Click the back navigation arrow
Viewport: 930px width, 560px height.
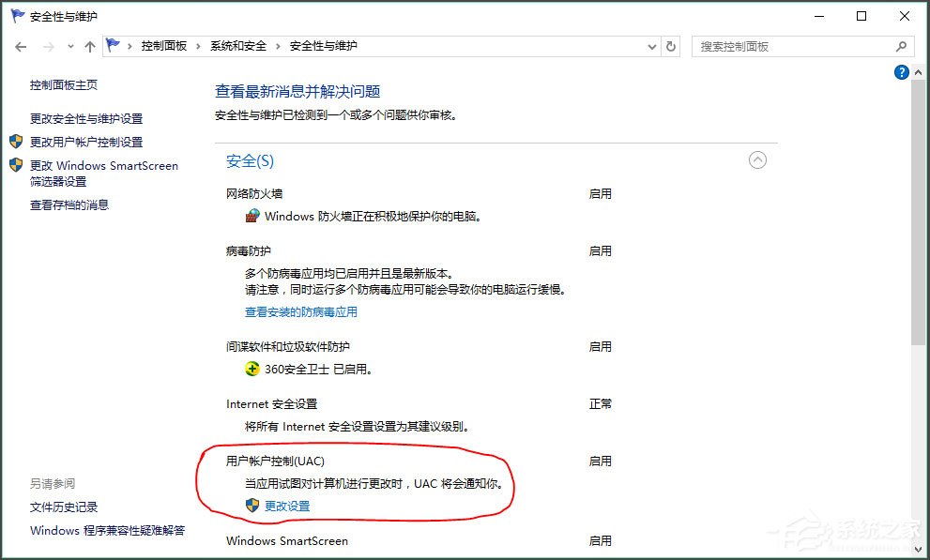19,45
